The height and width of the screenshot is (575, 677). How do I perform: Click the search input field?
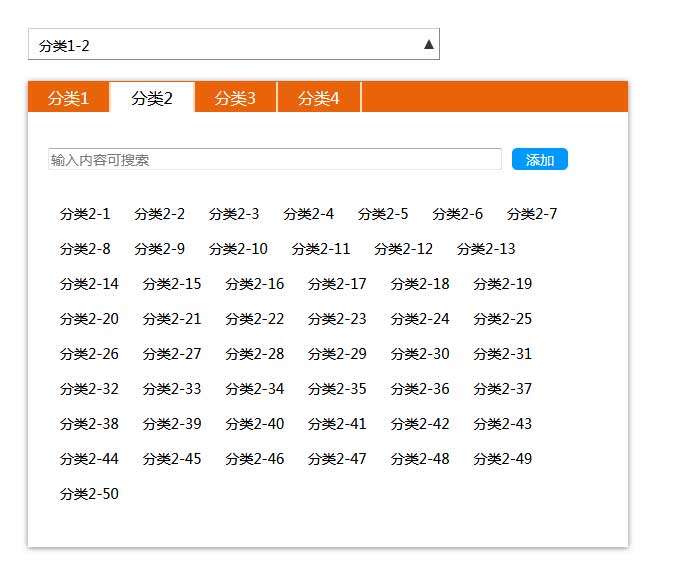click(x=274, y=160)
